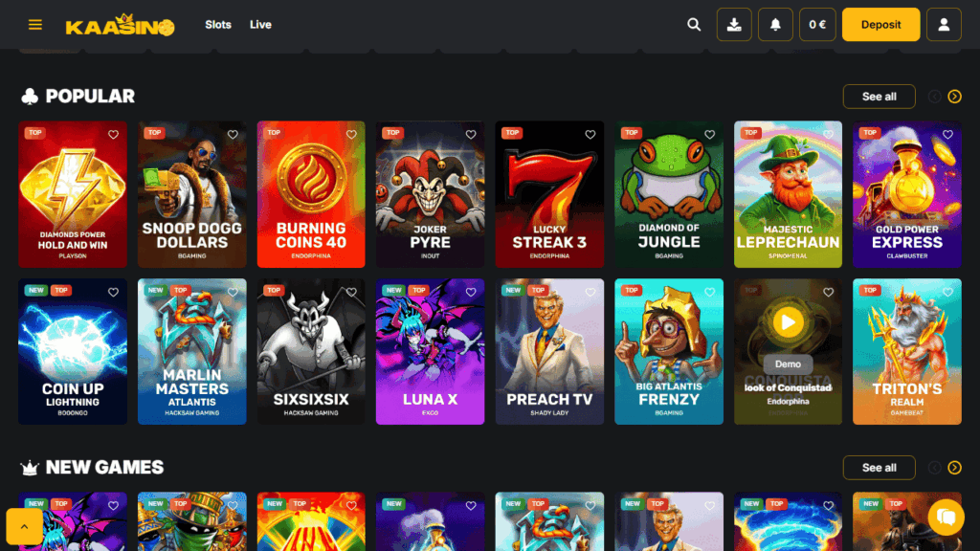Show next New Games arrow
The height and width of the screenshot is (551, 980).
(954, 467)
